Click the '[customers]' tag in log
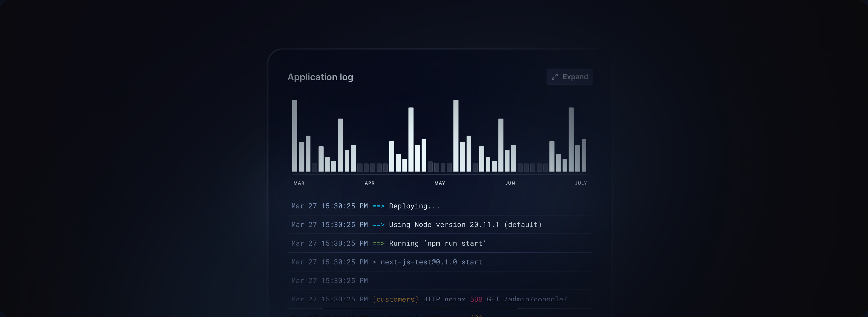The width and height of the screenshot is (868, 317). tap(395, 299)
